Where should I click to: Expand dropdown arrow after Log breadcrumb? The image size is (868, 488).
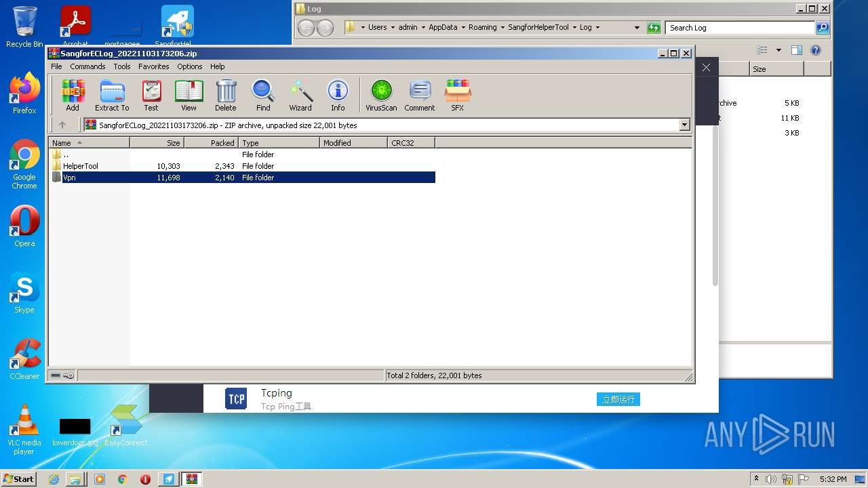coord(597,28)
